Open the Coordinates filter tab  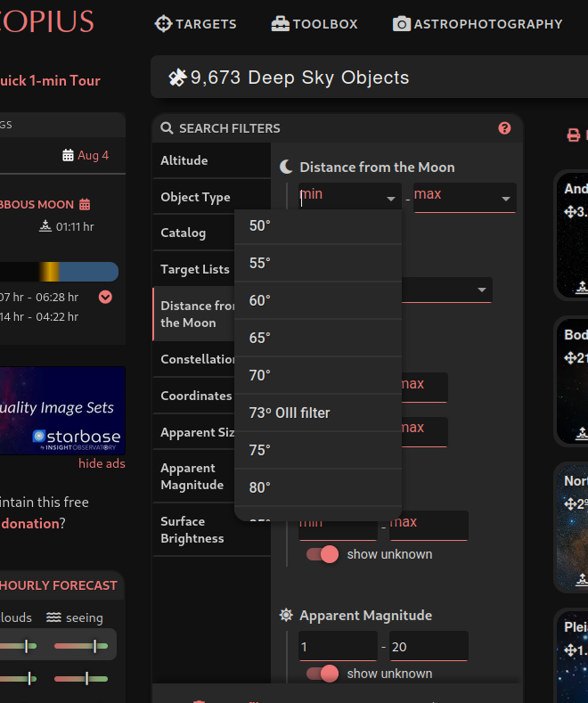click(193, 396)
